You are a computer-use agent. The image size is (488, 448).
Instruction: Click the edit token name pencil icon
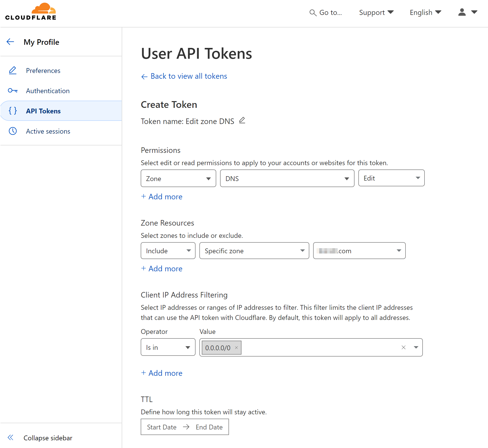pyautogui.click(x=242, y=120)
